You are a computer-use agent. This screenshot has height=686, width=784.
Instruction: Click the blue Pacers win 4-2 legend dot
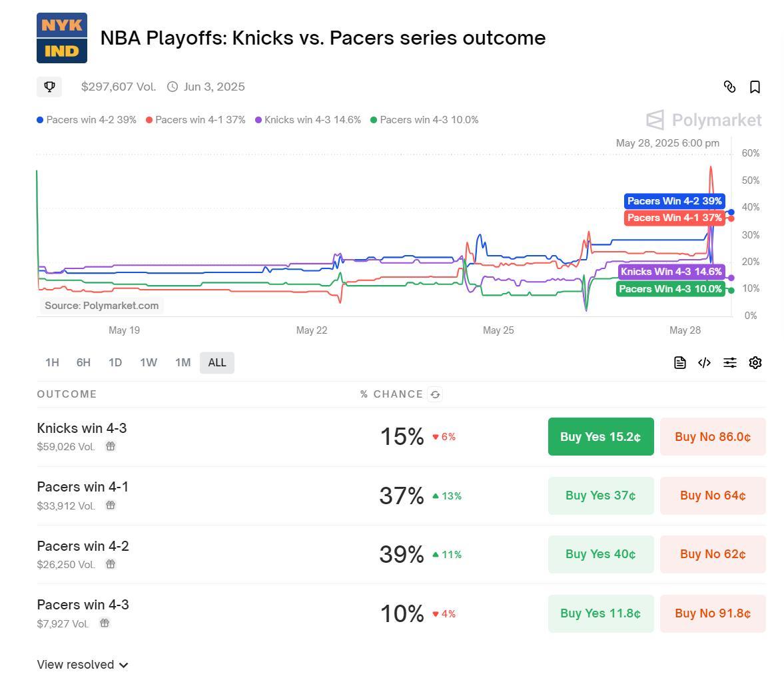40,120
